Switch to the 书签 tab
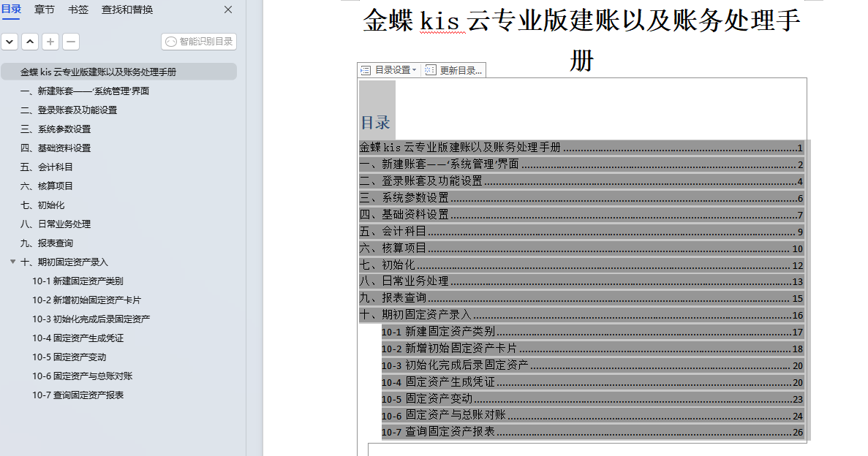The width and height of the screenshot is (868, 456). [x=78, y=9]
